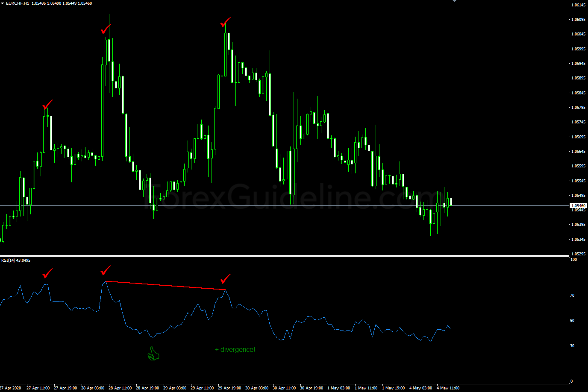Click the 29 Apr 11:00 time label
588x392 pixels.
tap(202, 388)
